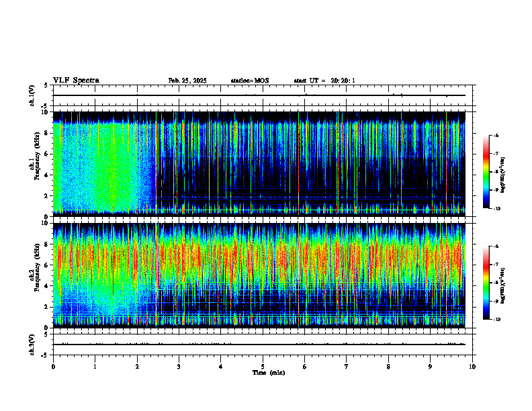This screenshot has height=411, width=532.
Task: Click the '6' tick on the Time axis
Action: pyautogui.click(x=305, y=367)
